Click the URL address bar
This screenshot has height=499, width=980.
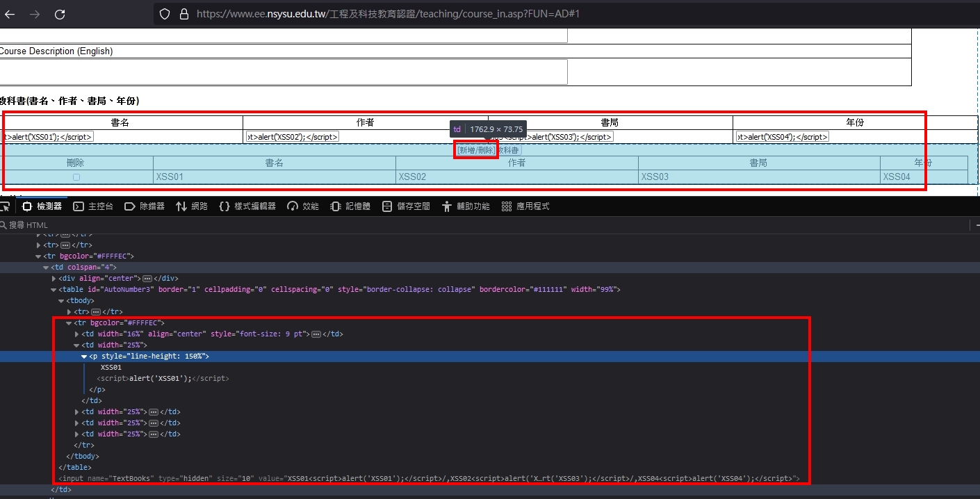(566, 14)
